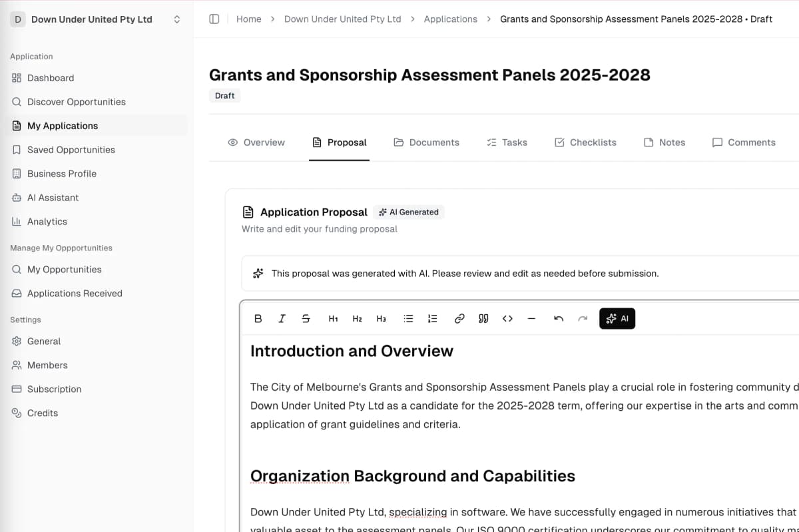Insert a horizontal rule divider
The image size is (799, 532).
tap(531, 319)
